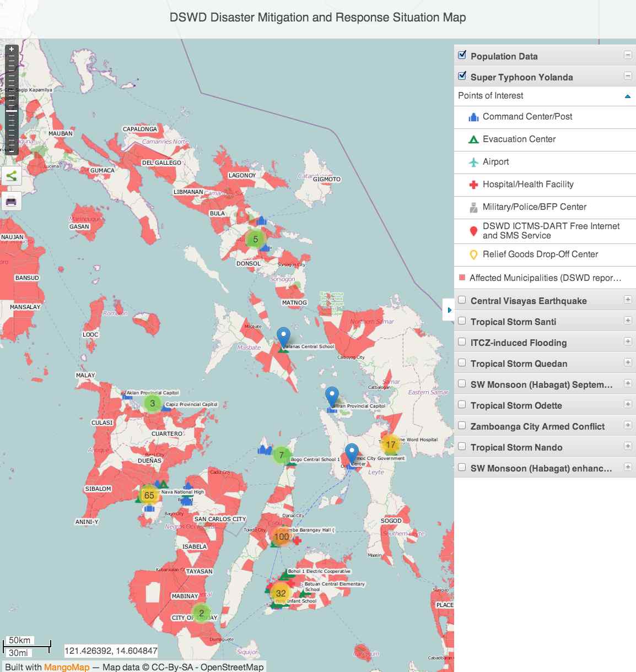Image resolution: width=636 pixels, height=672 pixels.
Task: Click the green Evacuation Center triangle icon
Action: [473, 139]
